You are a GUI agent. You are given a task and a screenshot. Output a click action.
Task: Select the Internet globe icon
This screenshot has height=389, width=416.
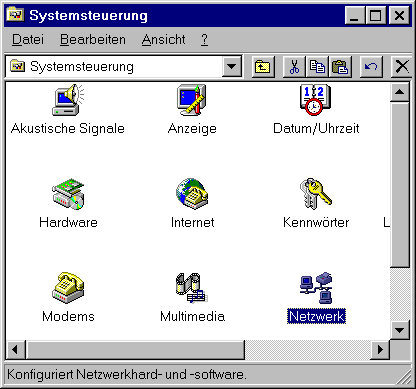point(192,194)
